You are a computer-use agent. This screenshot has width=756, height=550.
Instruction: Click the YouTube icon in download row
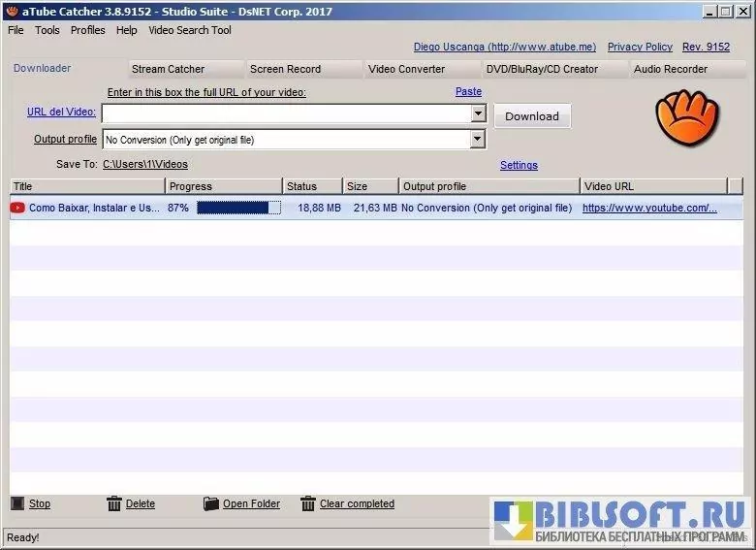point(17,208)
